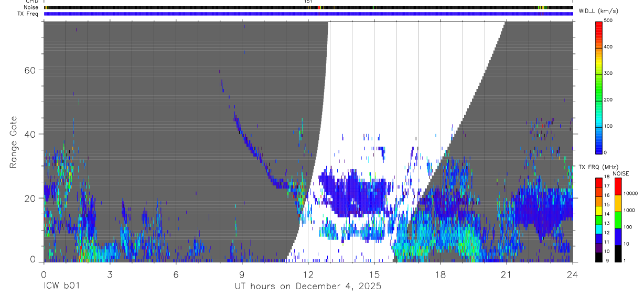Click the '500' tick on the width colorbar
Image resolution: width=644 pixels, height=297 pixels.
[x=608, y=20]
